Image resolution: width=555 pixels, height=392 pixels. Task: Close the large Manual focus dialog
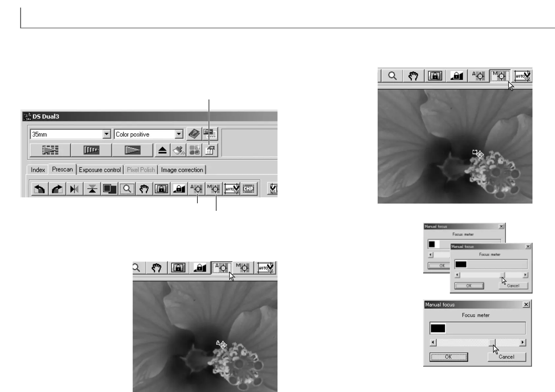point(526,305)
